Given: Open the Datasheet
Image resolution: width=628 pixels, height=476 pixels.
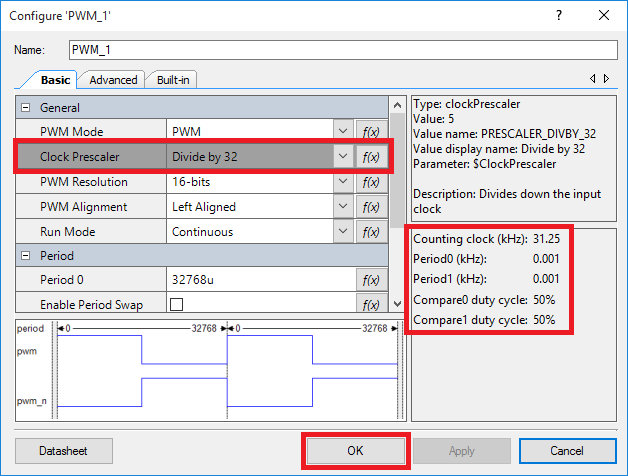Looking at the screenshot, I should pos(64,451).
